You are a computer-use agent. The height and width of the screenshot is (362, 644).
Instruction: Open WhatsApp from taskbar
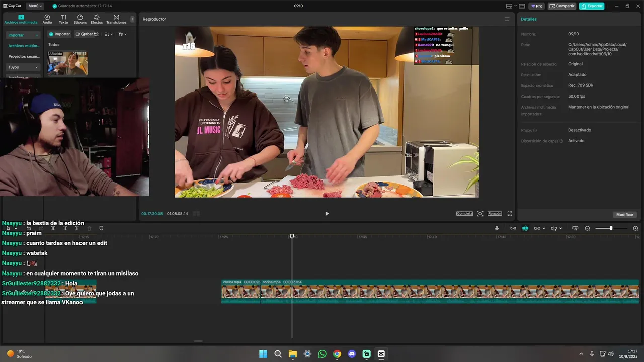(x=322, y=354)
